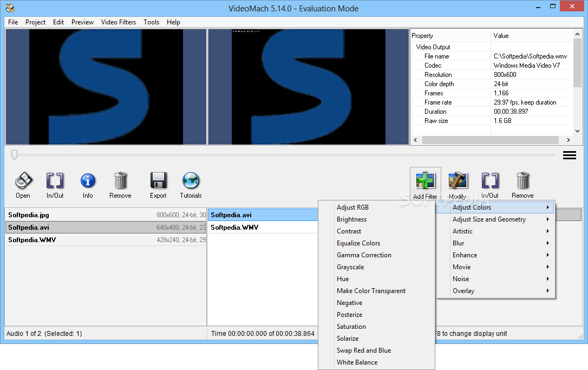
Task: Open the Edit menu
Action: pos(58,22)
